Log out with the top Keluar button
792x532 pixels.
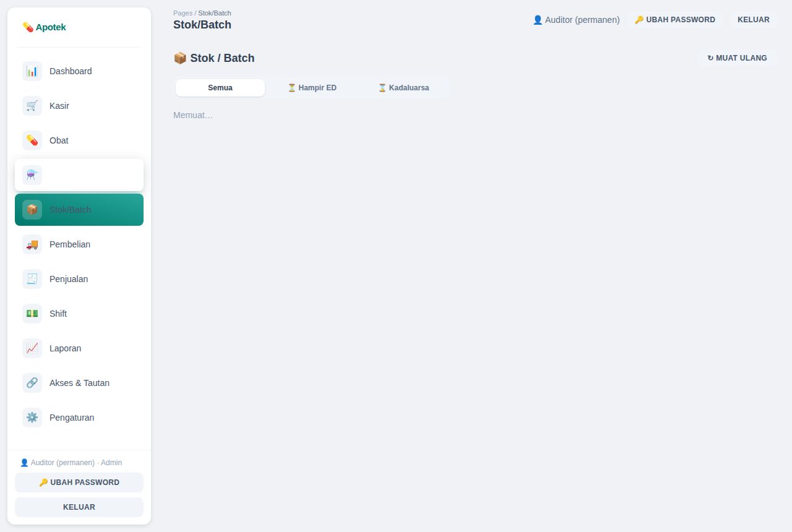click(754, 20)
